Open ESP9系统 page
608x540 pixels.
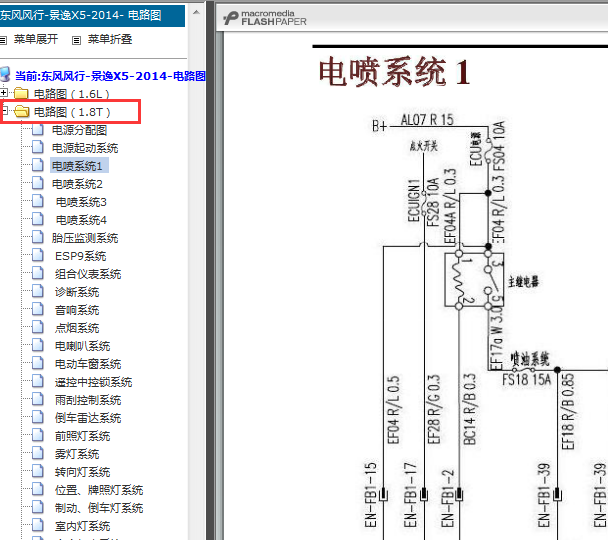click(x=81, y=256)
